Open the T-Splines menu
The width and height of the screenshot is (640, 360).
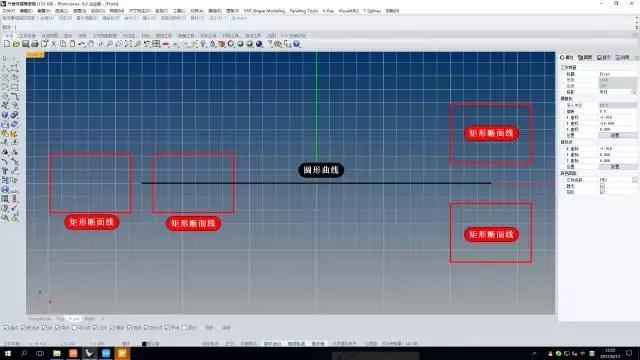[372, 11]
